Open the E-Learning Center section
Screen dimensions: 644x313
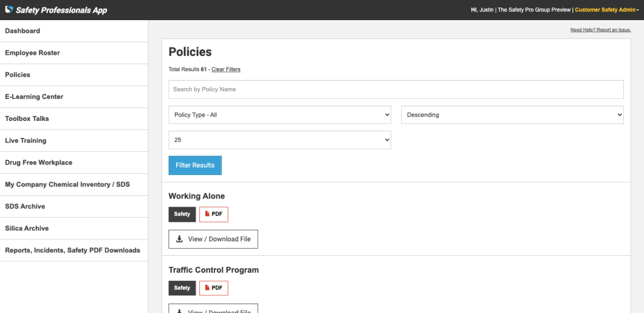[74, 96]
